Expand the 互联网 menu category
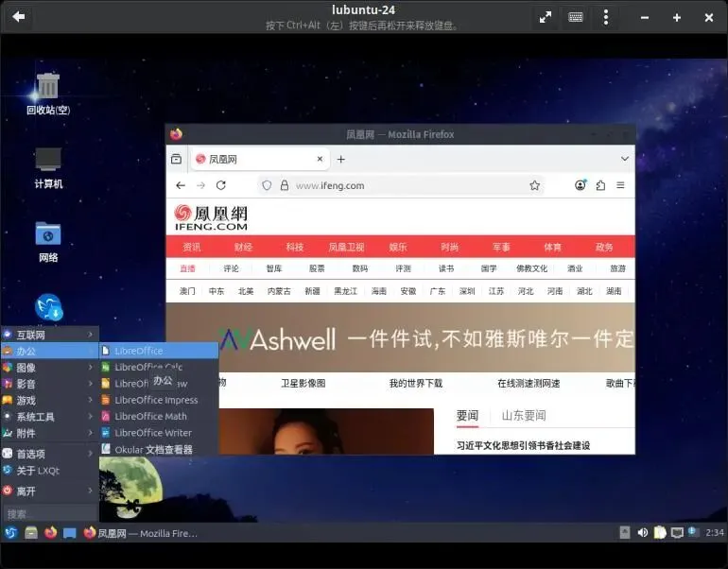Image resolution: width=728 pixels, height=569 pixels. click(x=49, y=335)
